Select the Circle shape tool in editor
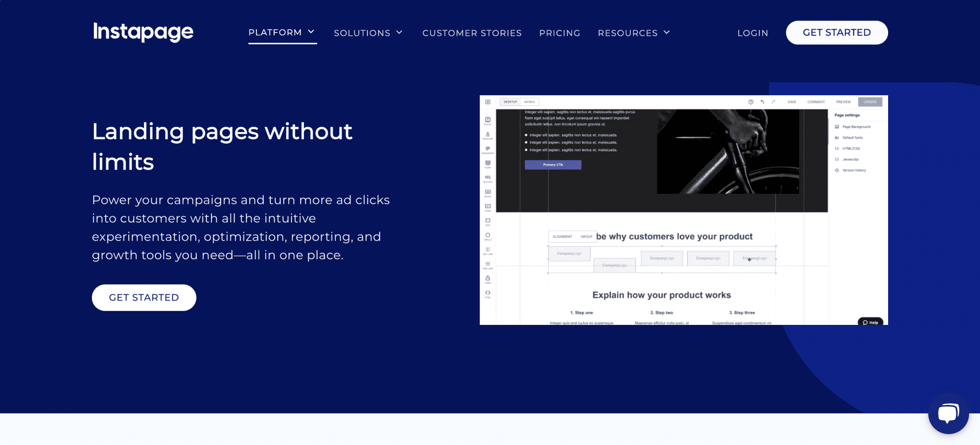The image size is (980, 445). pyautogui.click(x=488, y=236)
